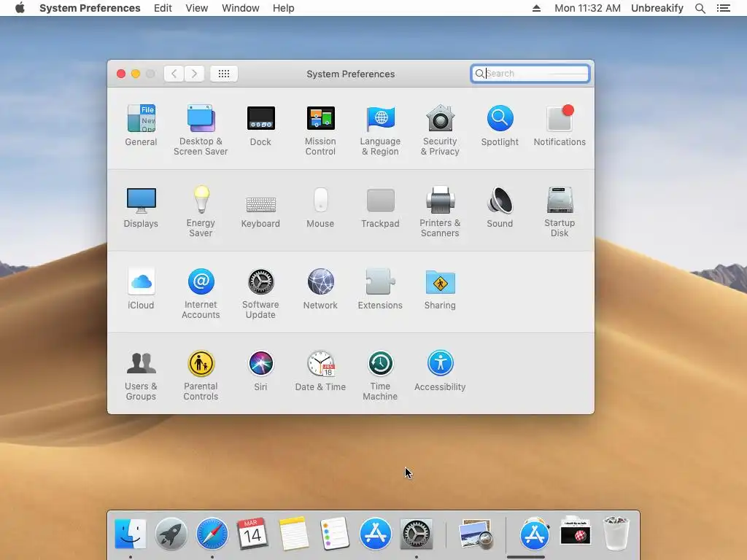Screen dimensions: 747x560
Task: Open the Mouse preferences pane
Action: click(321, 208)
